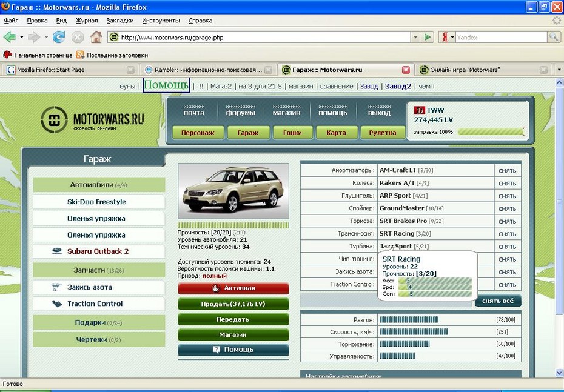Click the Traction Control part icon

57,304
